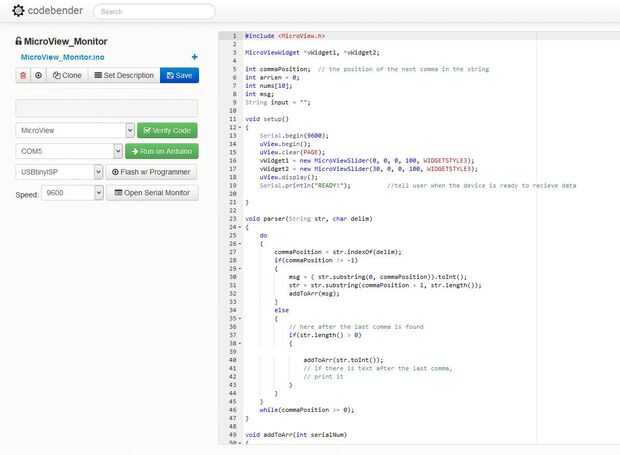Viewport: 620px width, 455px height.
Task: Run the sketch on Arduino
Action: tap(162, 151)
